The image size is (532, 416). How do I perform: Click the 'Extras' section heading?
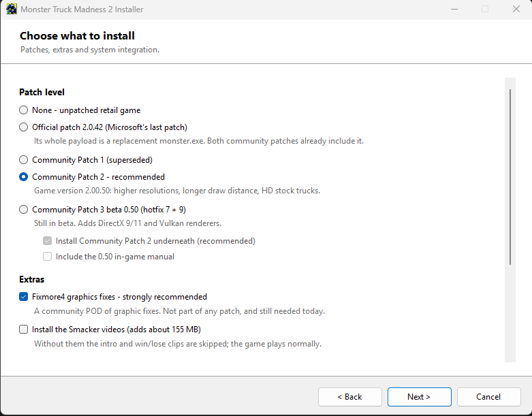click(31, 279)
